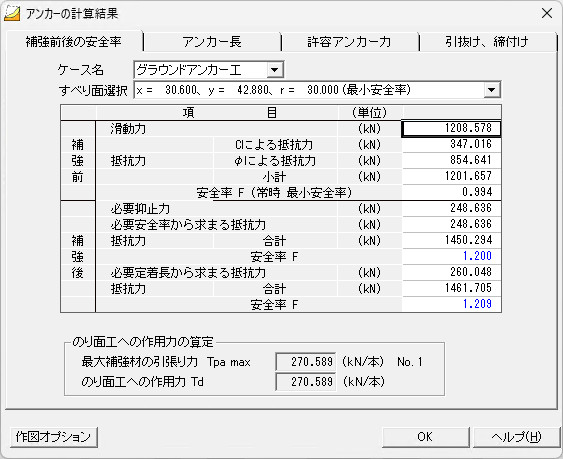Select the 安全率 F value 1.209 cell
563x459 pixels.
451,304
